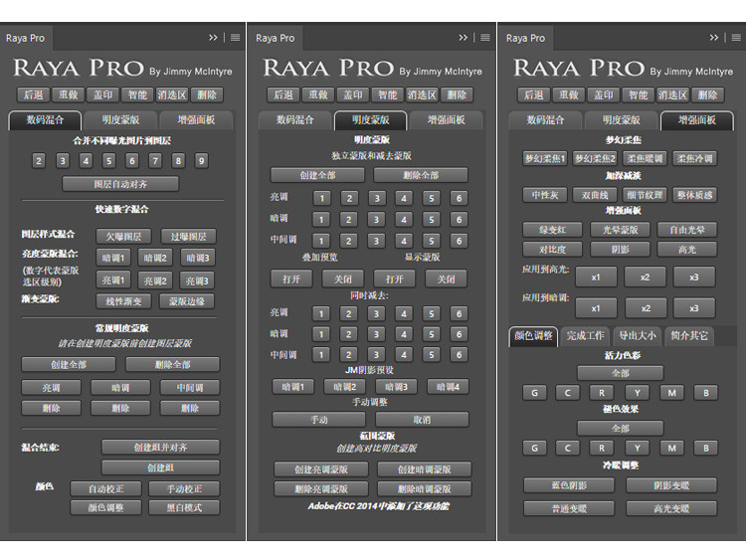Switch to 增强面板 tab in the left panel
The width and height of the screenshot is (746, 560).
196,120
